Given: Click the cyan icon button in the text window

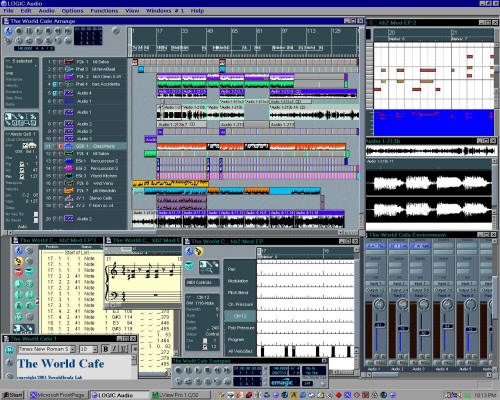Looking at the screenshot, I should pos(10,350).
